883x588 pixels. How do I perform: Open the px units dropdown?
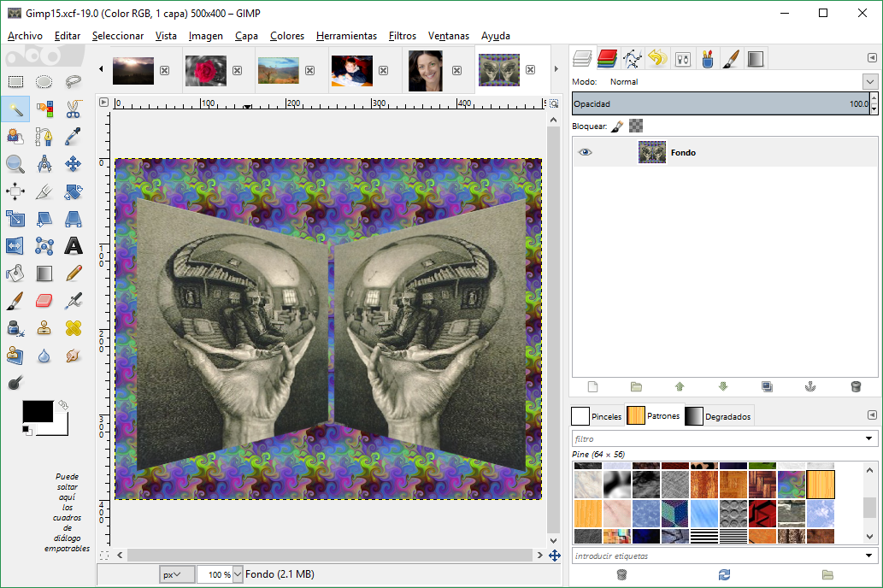[176, 574]
